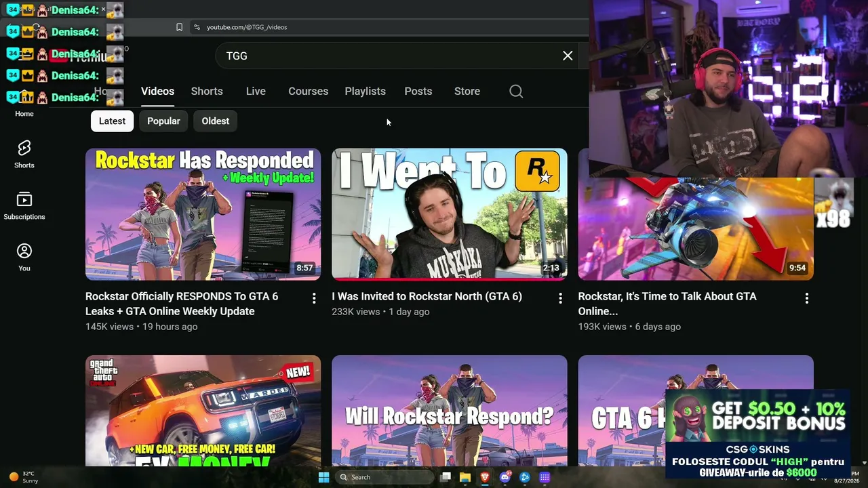View site information next to the URL

(197, 27)
